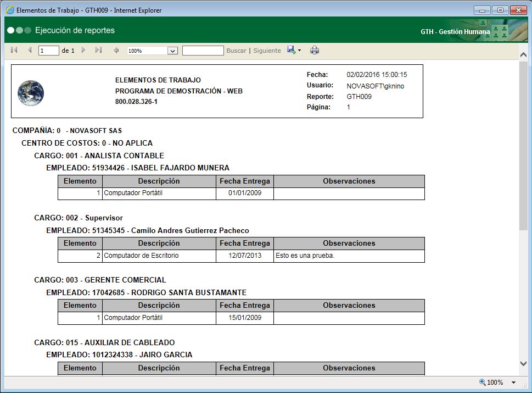The image size is (532, 393).
Task: Click the page number input field
Action: (48, 50)
